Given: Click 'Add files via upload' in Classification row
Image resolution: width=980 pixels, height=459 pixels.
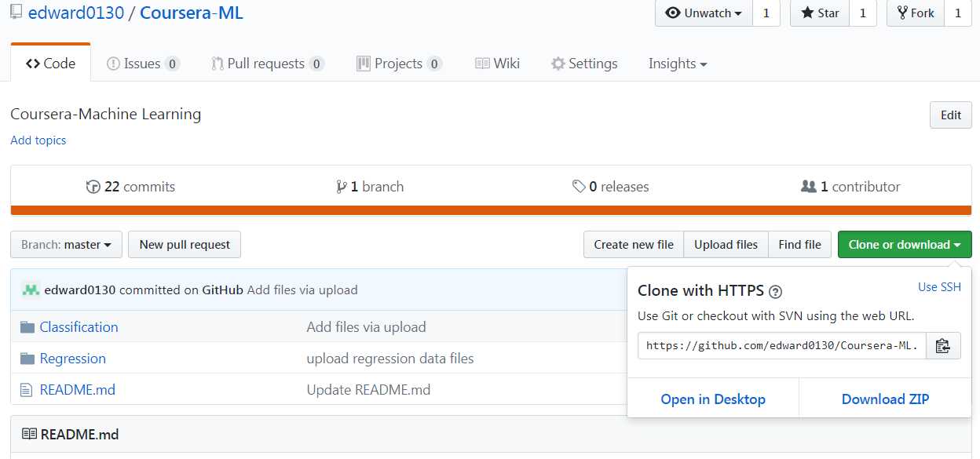Looking at the screenshot, I should coord(366,327).
